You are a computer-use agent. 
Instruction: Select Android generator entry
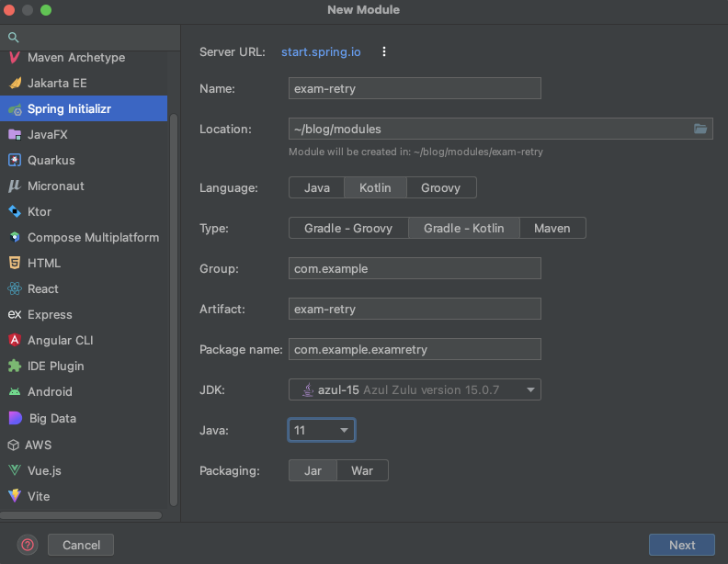[84, 392]
